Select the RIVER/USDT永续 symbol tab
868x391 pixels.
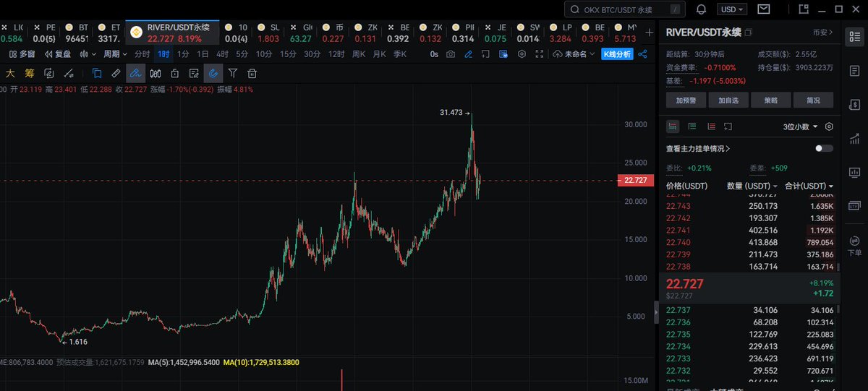[x=174, y=33]
